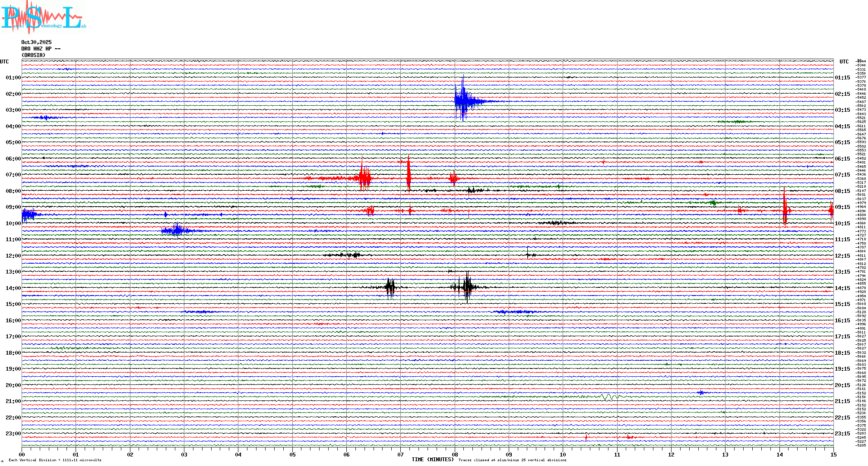
Task: Click the right UTC axis label
Action: pyautogui.click(x=844, y=62)
